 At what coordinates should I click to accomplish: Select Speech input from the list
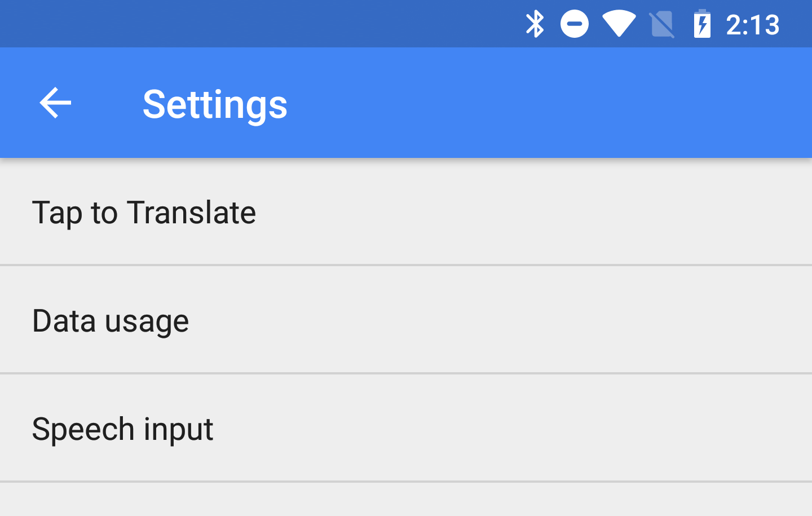tap(123, 429)
